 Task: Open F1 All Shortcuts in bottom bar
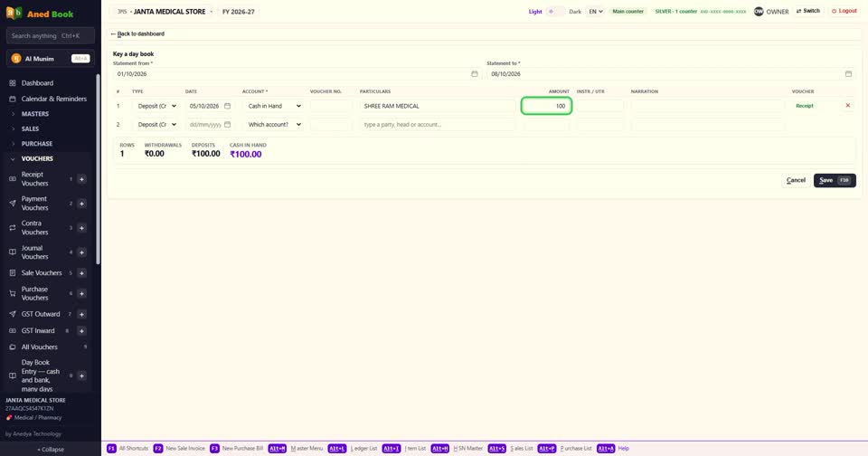127,448
